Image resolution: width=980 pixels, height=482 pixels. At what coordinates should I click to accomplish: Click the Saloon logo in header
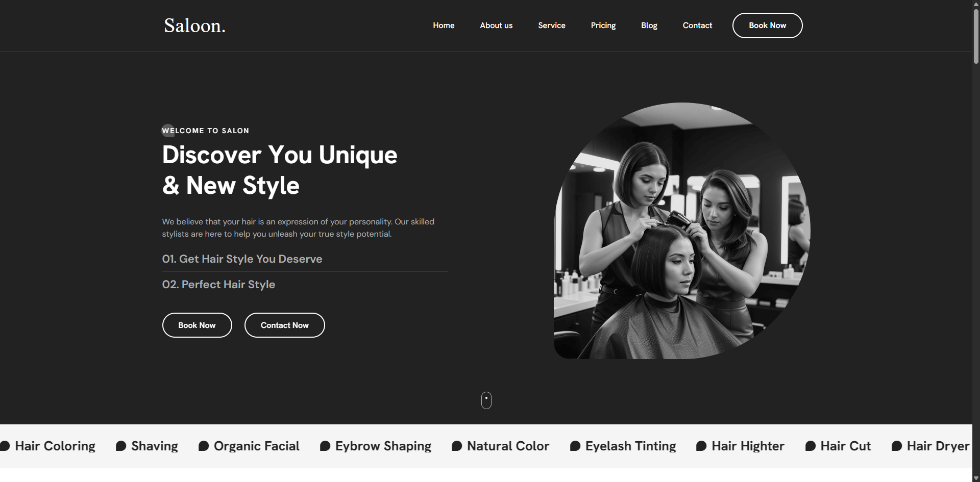point(194,26)
